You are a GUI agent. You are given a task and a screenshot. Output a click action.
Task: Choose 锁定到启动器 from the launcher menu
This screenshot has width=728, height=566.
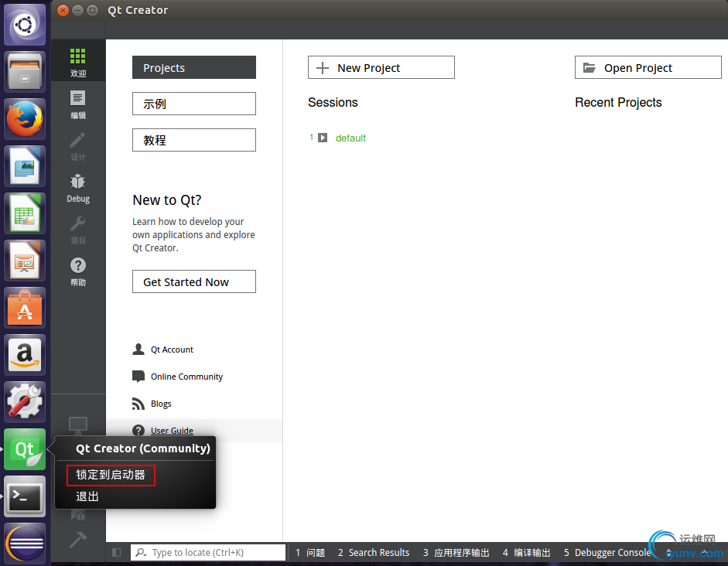[111, 475]
